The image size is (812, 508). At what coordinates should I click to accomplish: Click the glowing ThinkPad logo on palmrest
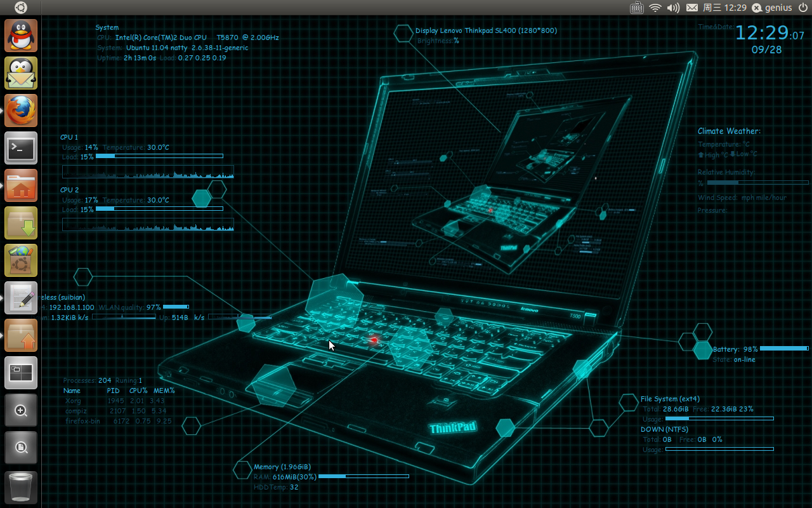453,428
